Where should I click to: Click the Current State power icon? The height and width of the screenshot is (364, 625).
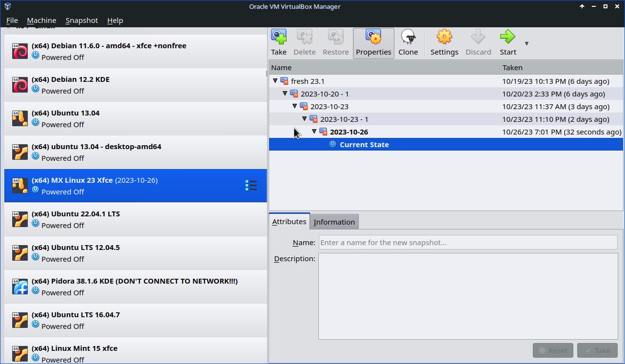click(332, 144)
